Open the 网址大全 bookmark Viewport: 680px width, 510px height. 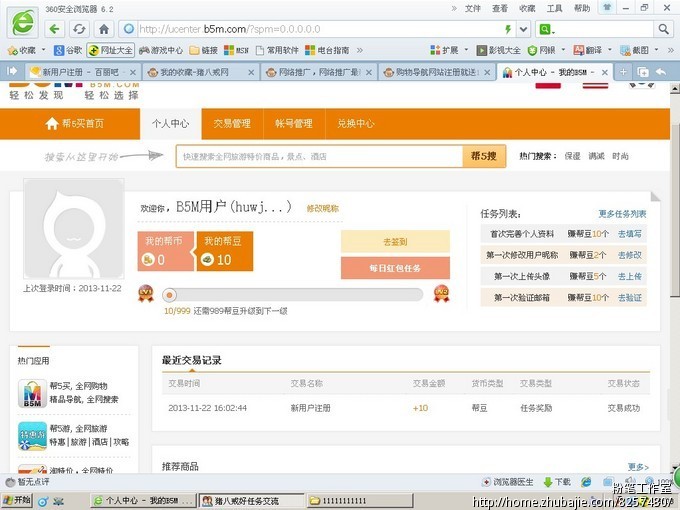[x=110, y=50]
